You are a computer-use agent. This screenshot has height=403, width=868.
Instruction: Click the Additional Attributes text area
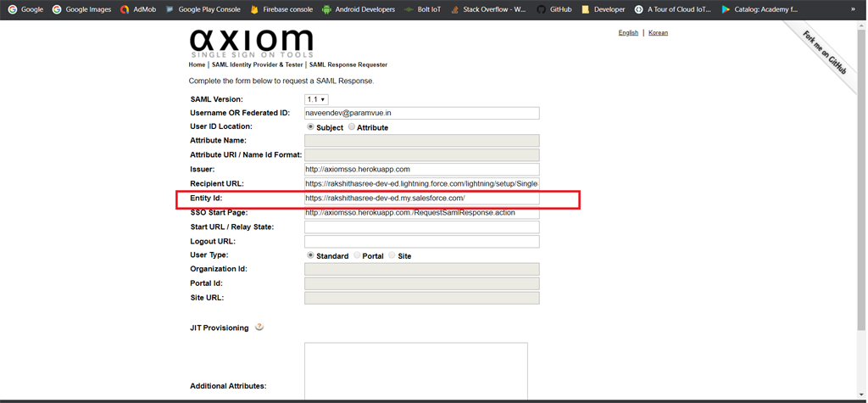tap(415, 371)
